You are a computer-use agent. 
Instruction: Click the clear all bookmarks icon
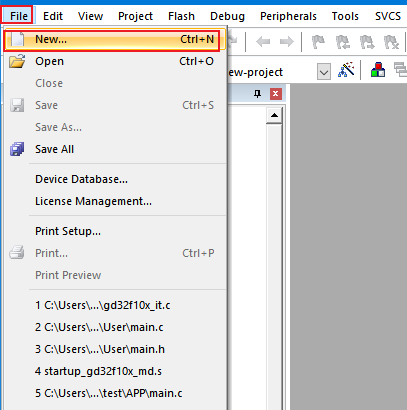coord(391,42)
